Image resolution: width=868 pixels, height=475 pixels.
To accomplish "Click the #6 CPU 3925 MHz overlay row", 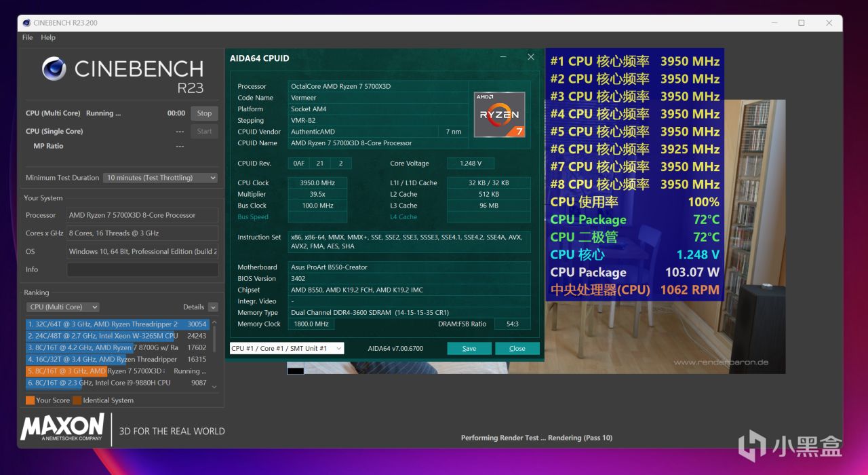I will tap(635, 149).
